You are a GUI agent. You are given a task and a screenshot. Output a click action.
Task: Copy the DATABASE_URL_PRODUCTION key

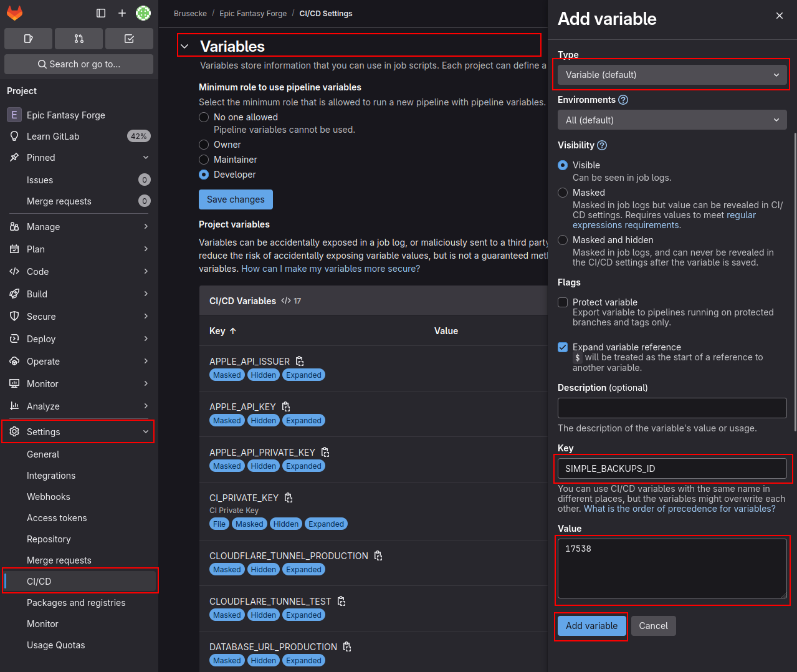click(x=347, y=647)
